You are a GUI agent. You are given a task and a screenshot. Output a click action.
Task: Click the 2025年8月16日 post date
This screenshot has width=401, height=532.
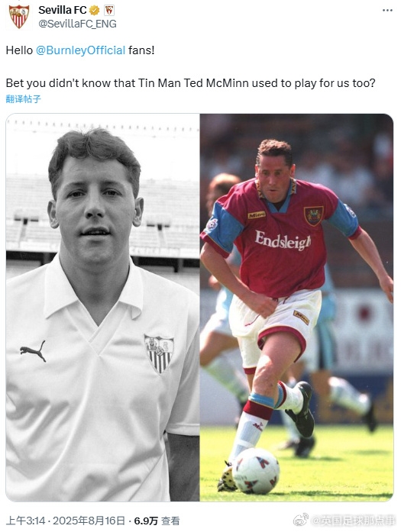(89, 521)
